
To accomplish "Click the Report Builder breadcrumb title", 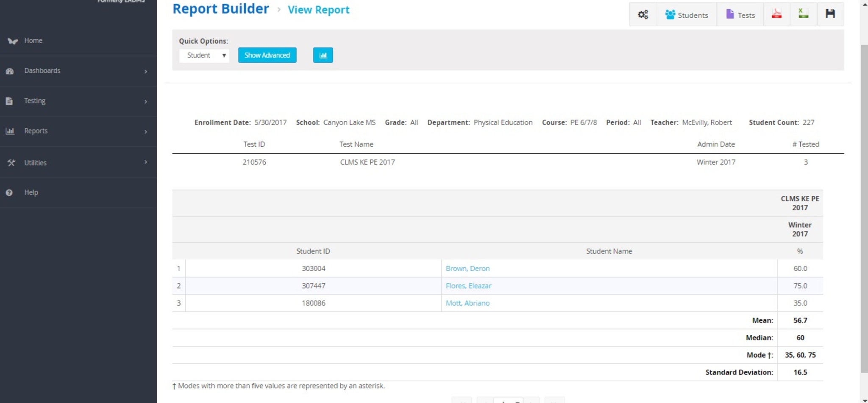I will coord(220,9).
